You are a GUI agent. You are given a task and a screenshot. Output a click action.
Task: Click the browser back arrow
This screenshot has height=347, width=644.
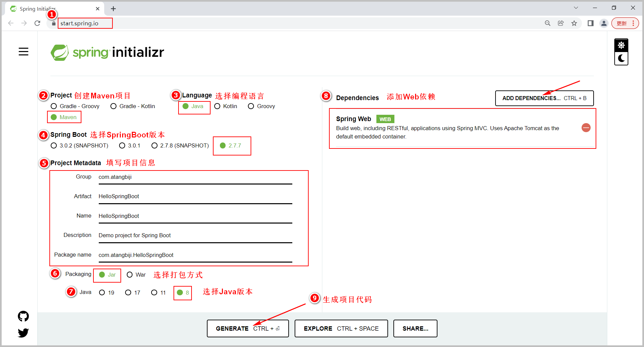(11, 23)
